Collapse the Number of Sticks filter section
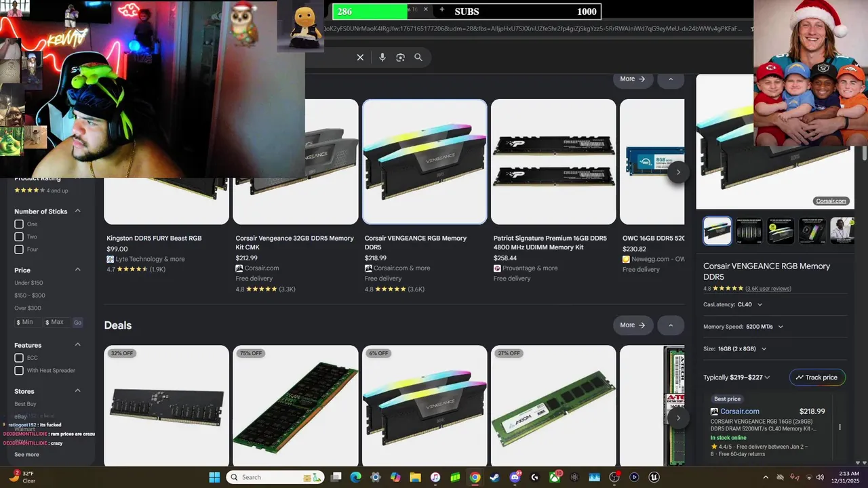The image size is (868, 488). 77,211
